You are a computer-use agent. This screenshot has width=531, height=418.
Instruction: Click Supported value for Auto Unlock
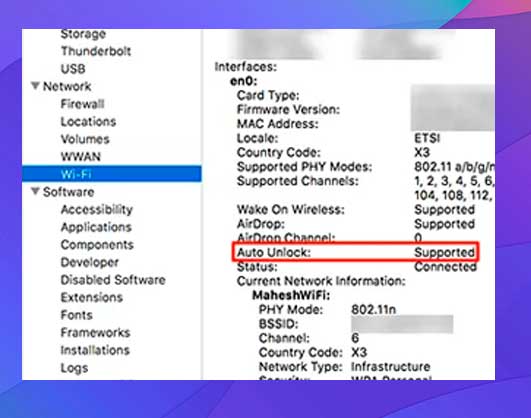click(445, 253)
